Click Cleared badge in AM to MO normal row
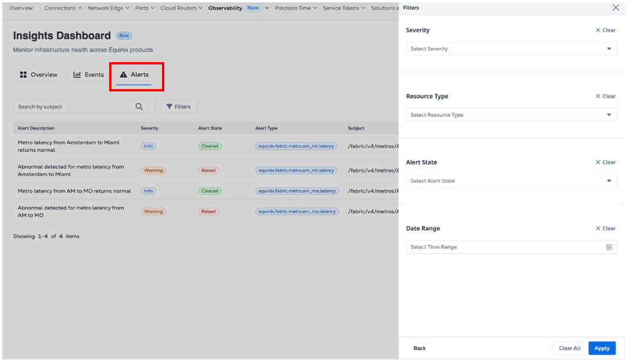The height and width of the screenshot is (364, 629). point(210,191)
